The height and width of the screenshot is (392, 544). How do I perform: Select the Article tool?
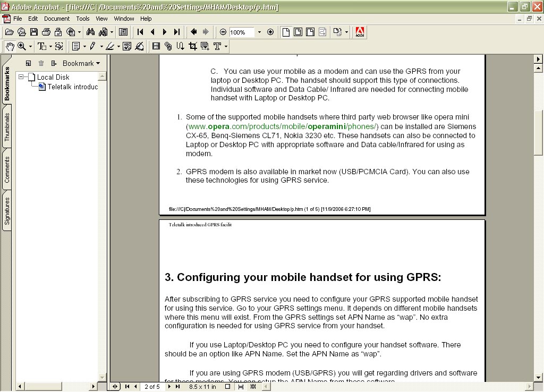[181, 46]
